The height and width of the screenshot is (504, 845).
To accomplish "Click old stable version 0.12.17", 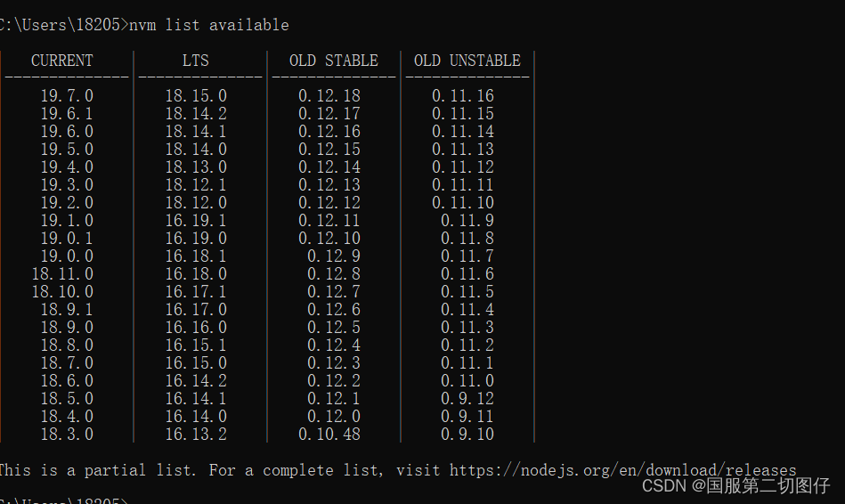I will 329,114.
